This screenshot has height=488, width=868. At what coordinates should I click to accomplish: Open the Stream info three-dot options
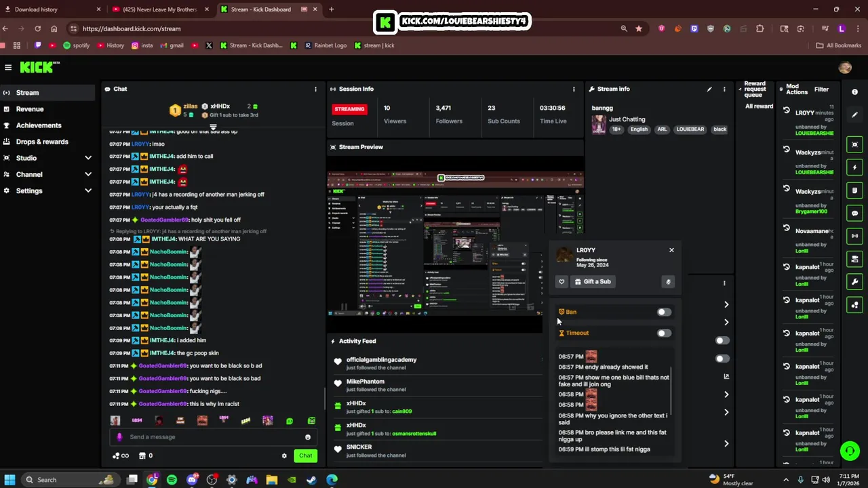point(724,89)
